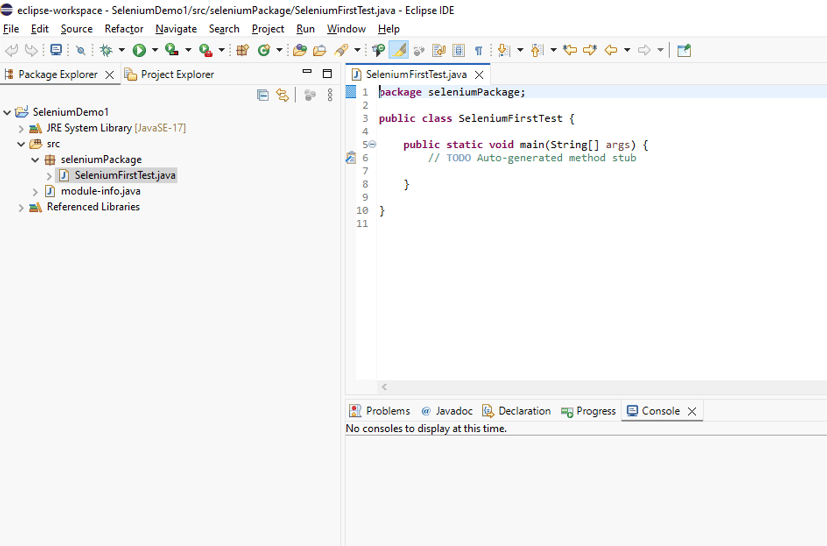Expand the JRE System Library node
This screenshot has height=546, width=827.
[21, 128]
